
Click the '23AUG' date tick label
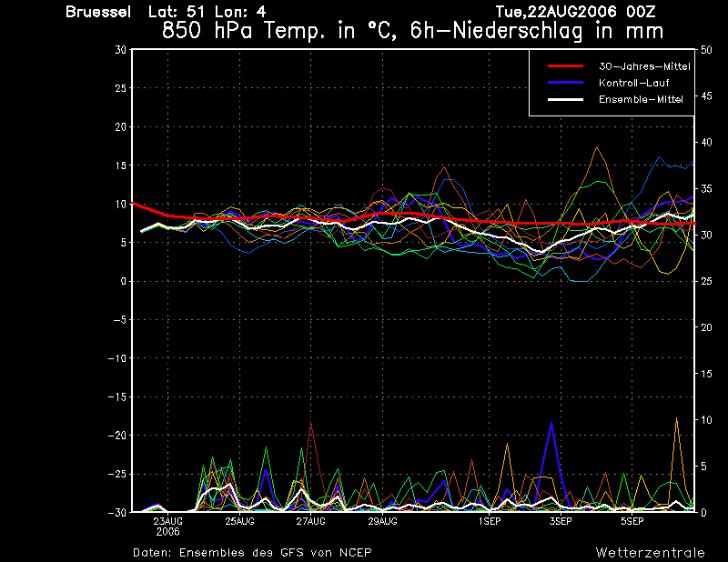[x=168, y=521]
